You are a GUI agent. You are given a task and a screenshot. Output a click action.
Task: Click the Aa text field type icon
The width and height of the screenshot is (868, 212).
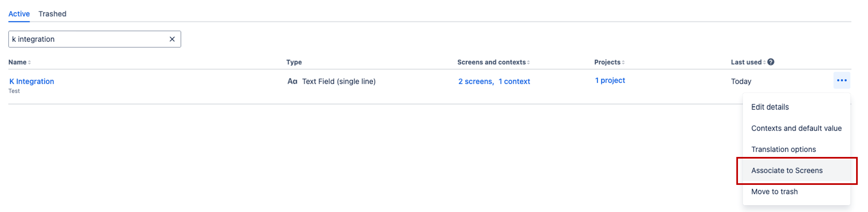[x=292, y=81]
